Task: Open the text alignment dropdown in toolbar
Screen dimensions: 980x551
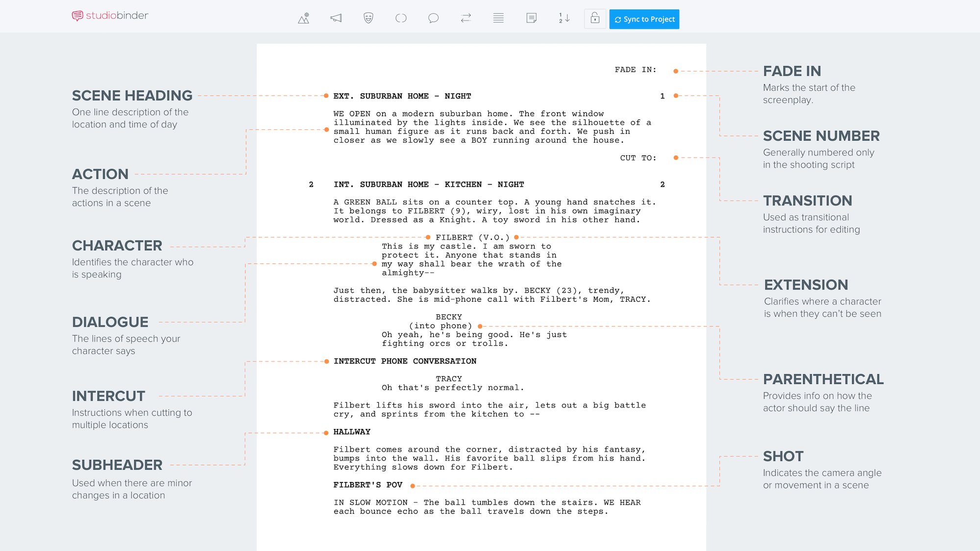Action: (x=497, y=19)
